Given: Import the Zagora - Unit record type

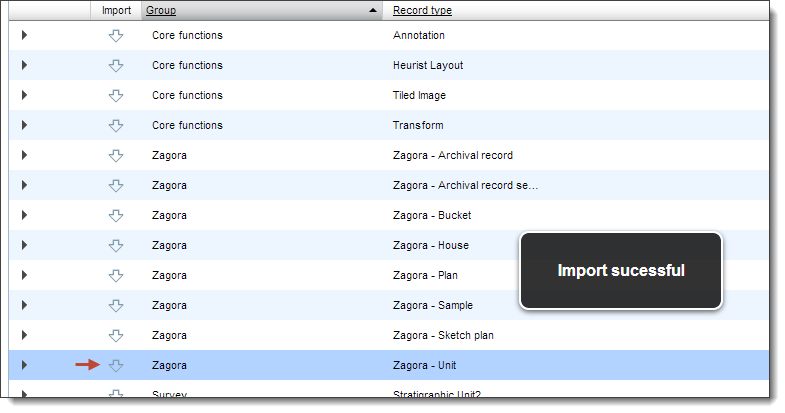Looking at the screenshot, I should [x=116, y=366].
